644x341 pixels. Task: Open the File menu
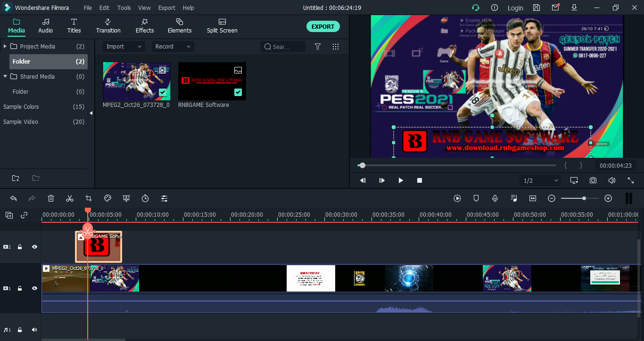tap(88, 8)
